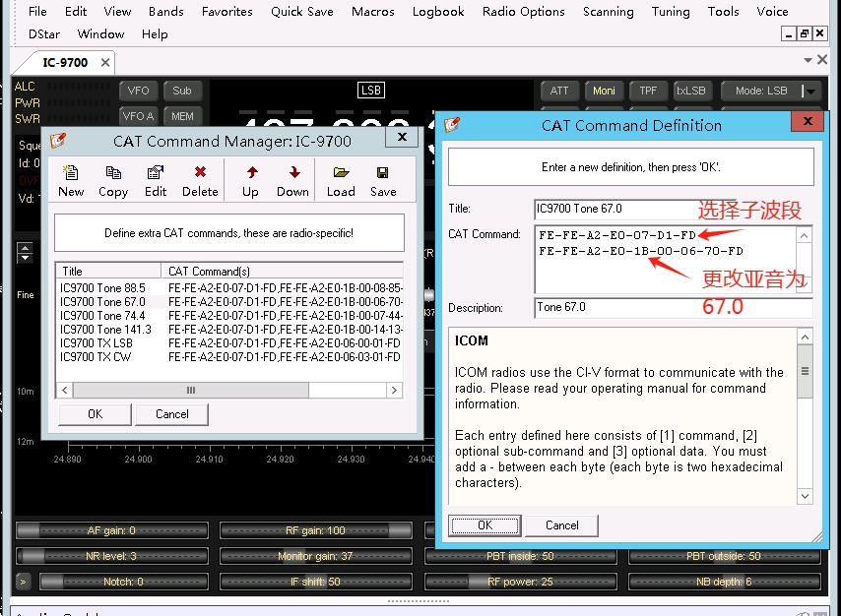This screenshot has width=841, height=616.
Task: Adjust the RF gain slider
Action: pos(316,530)
